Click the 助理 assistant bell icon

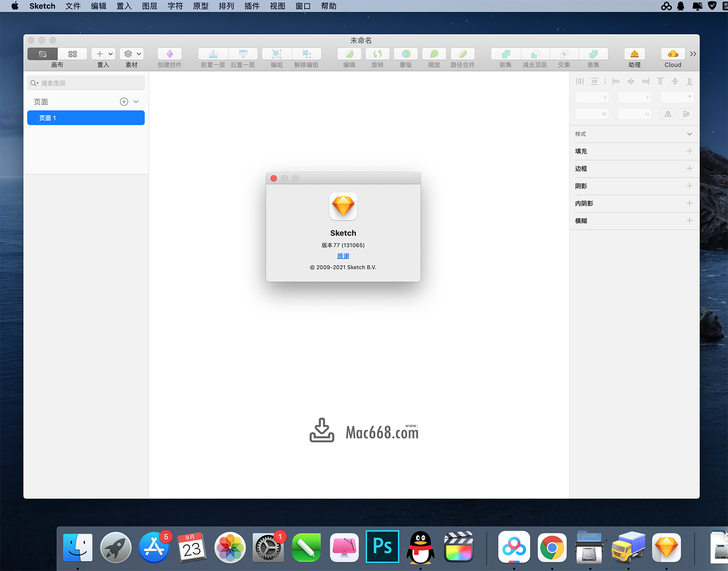[x=634, y=54]
